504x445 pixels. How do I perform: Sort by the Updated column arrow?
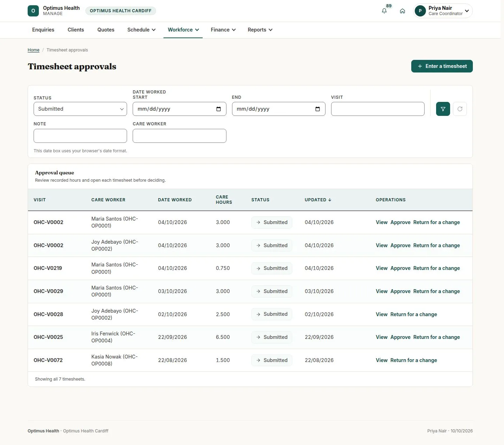330,200
